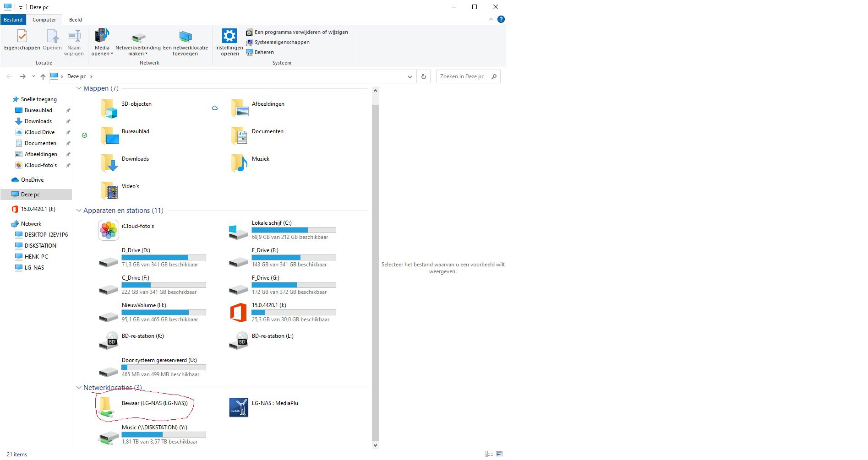868x460 pixels.
Task: Select Deze pc in navigation pane
Action: [x=36, y=195]
